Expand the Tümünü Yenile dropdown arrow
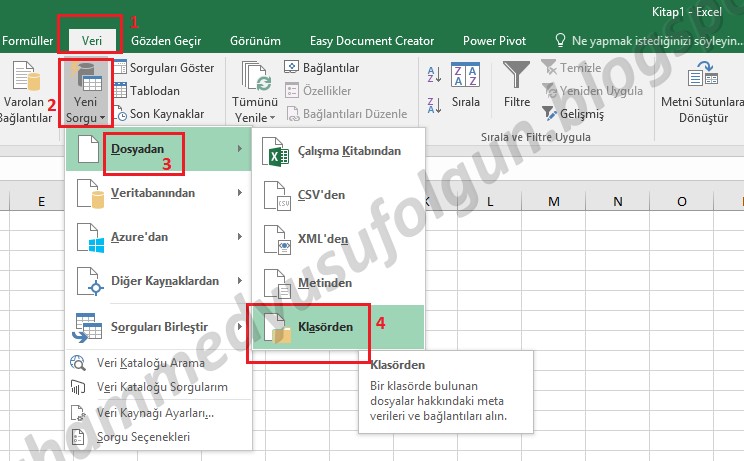744x461 pixels. [272, 118]
